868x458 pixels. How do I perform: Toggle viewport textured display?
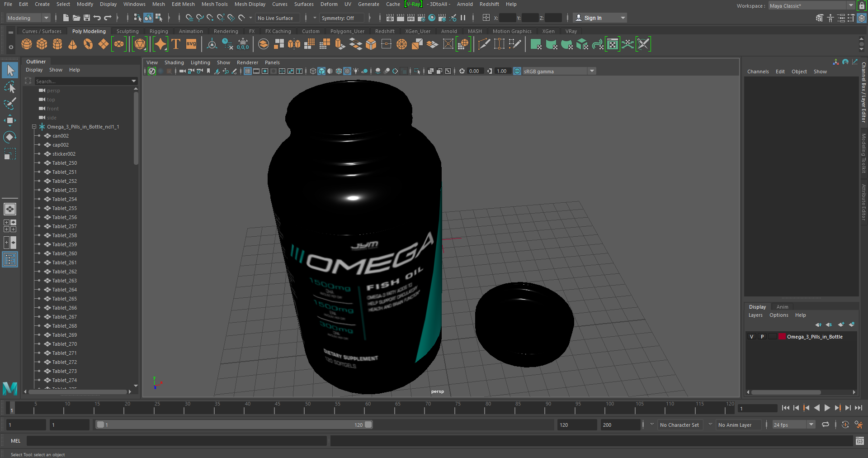click(347, 71)
